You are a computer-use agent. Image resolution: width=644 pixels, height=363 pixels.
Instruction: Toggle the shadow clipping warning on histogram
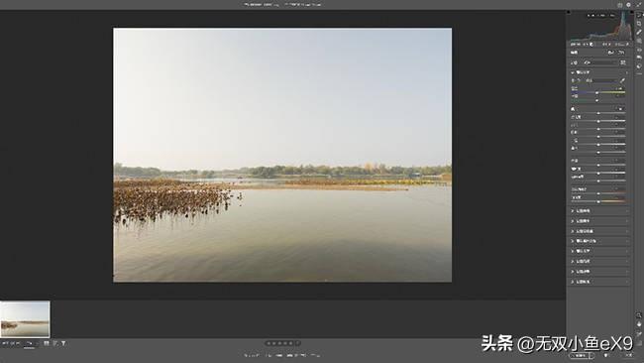click(x=569, y=12)
